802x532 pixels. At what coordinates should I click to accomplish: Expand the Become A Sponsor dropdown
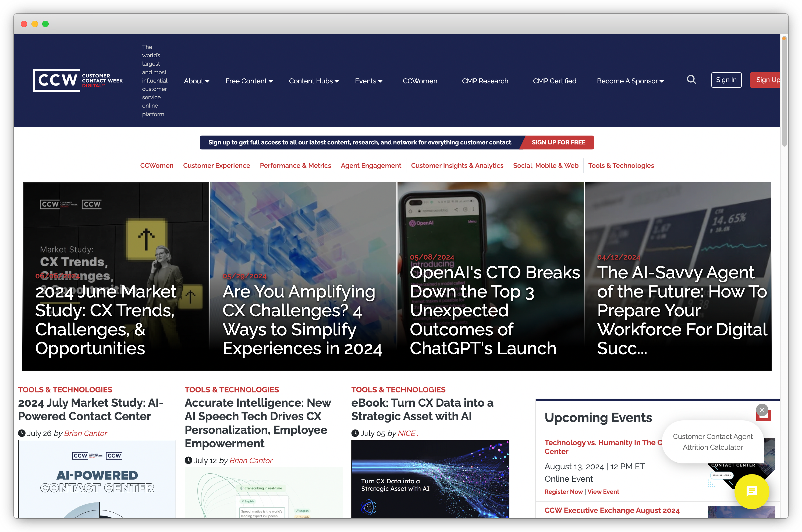(x=630, y=81)
